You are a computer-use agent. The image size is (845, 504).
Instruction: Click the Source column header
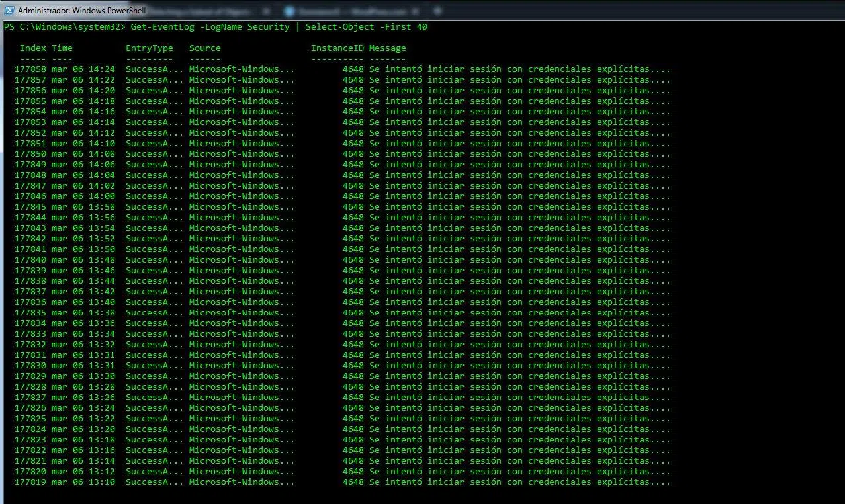tap(204, 48)
